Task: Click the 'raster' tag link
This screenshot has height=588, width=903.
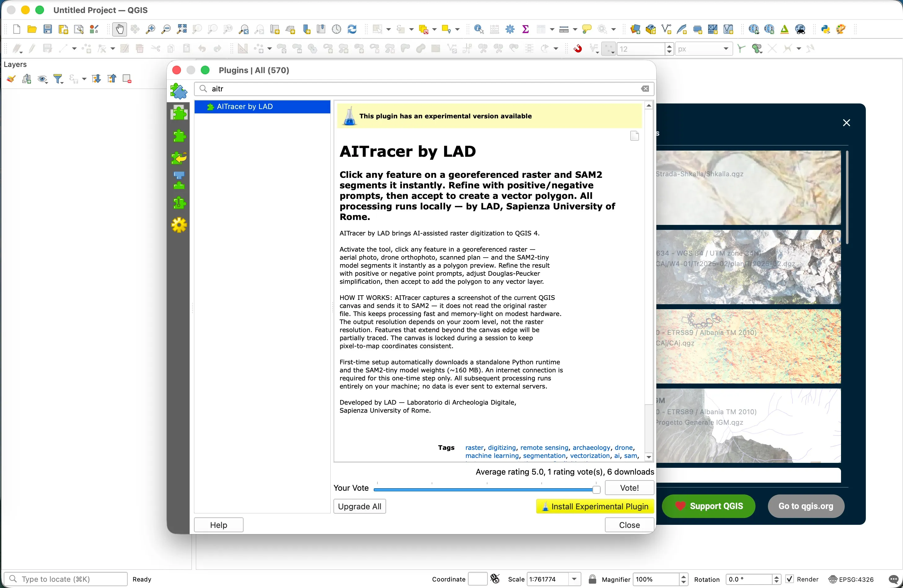Action: click(x=474, y=448)
